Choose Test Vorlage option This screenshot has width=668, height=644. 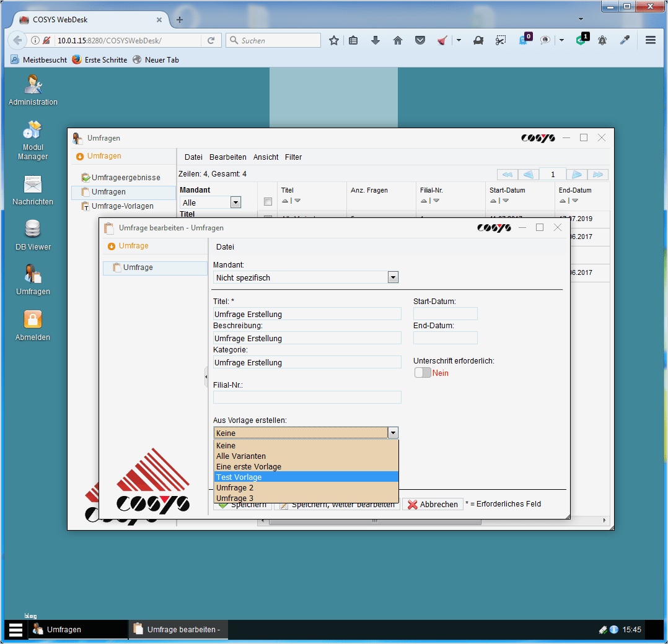pyautogui.click(x=306, y=477)
